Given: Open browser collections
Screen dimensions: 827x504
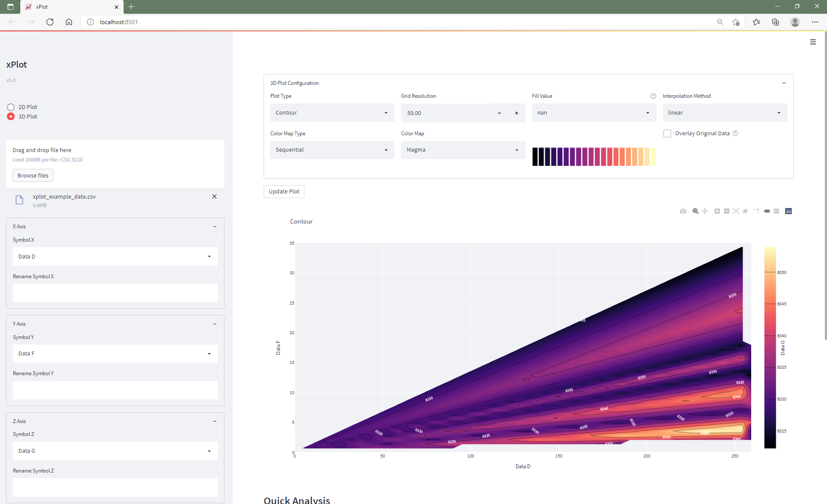Looking at the screenshot, I should pos(775,22).
